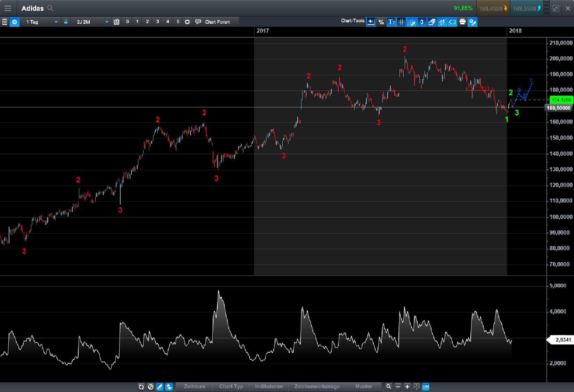Click the calendar date picker icon
Viewport: 574px width, 392px height.
click(116, 22)
